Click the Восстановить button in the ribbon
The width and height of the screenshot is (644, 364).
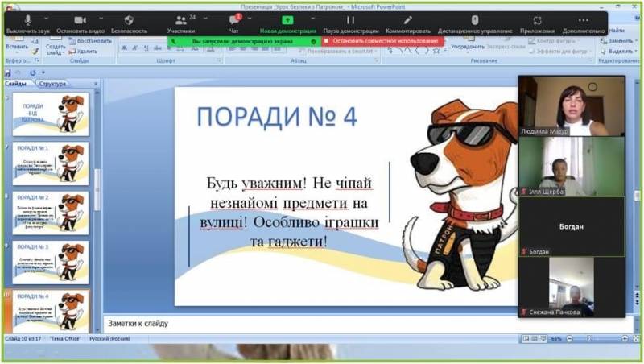[91, 41]
